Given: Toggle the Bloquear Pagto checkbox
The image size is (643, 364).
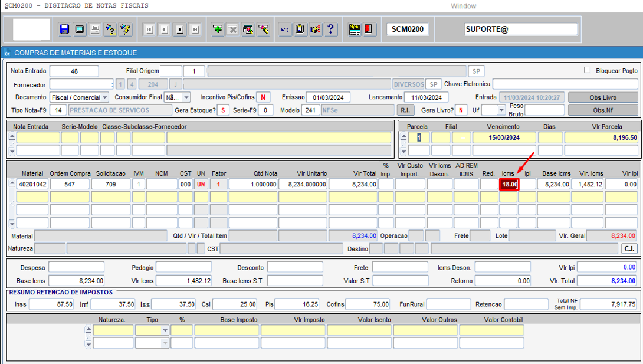Looking at the screenshot, I should point(587,70).
